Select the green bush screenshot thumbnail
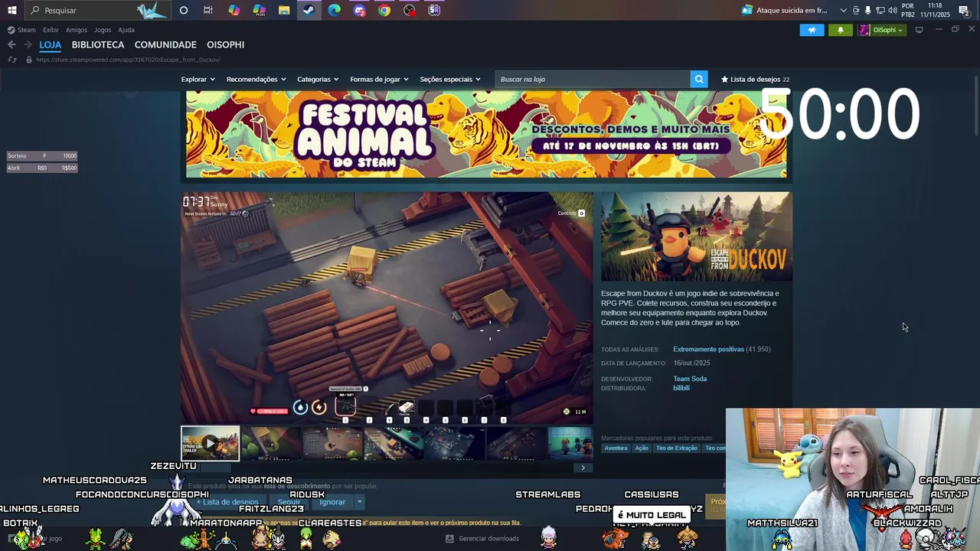 click(x=271, y=443)
